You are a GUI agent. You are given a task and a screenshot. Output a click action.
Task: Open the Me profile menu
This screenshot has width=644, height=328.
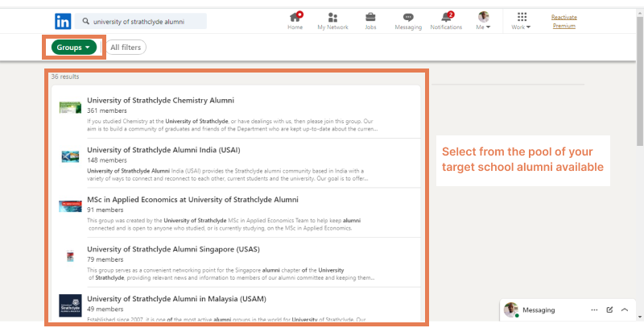point(484,21)
